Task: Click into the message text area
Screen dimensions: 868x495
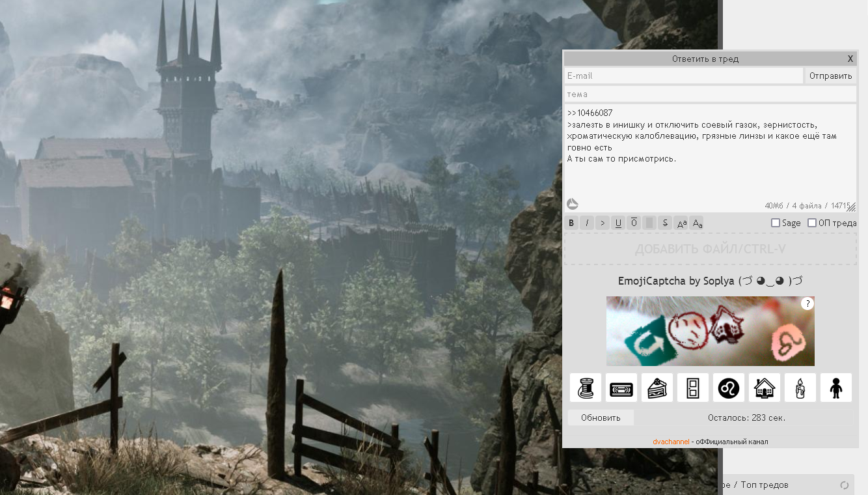Action: 711,158
